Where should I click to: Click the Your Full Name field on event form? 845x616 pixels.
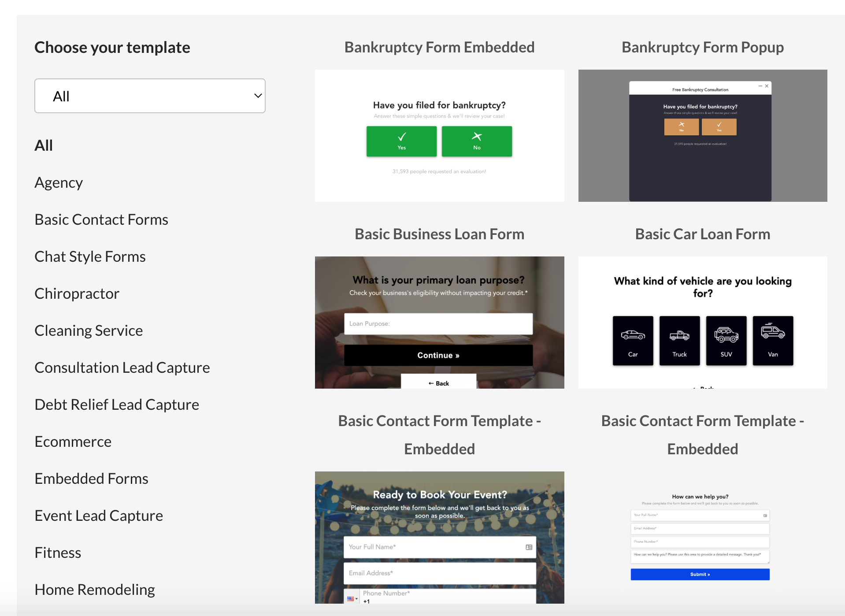[439, 547]
